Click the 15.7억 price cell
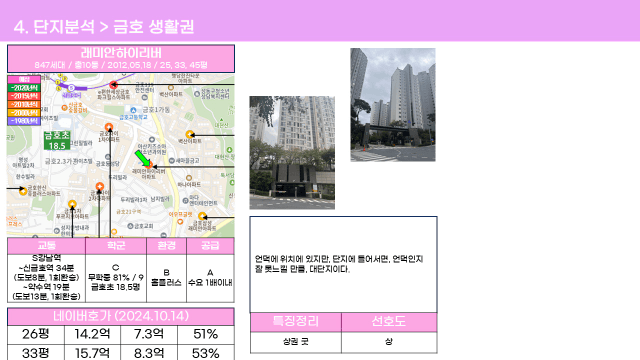Screen dimensions: 640x360 pos(92,353)
